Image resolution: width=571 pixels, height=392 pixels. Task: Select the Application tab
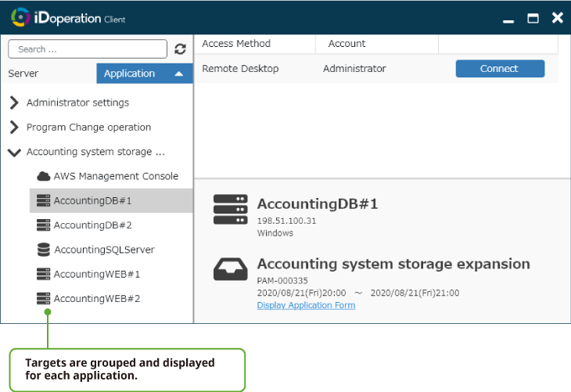(x=145, y=74)
